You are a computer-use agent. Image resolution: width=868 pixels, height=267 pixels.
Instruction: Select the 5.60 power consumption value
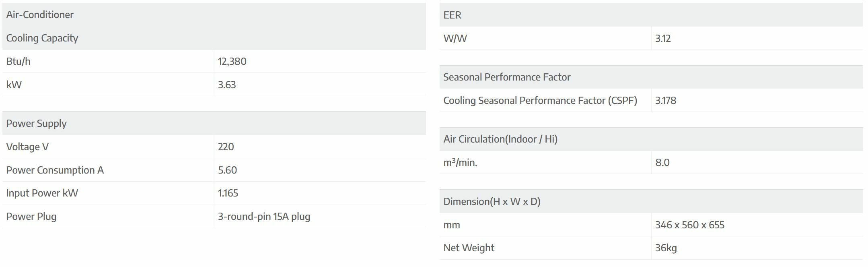[x=227, y=170]
